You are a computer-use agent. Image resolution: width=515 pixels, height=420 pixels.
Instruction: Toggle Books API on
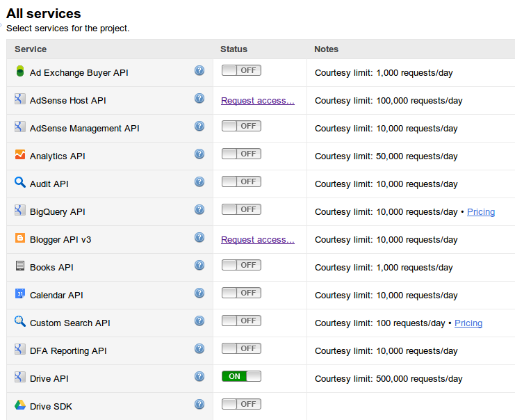click(241, 265)
